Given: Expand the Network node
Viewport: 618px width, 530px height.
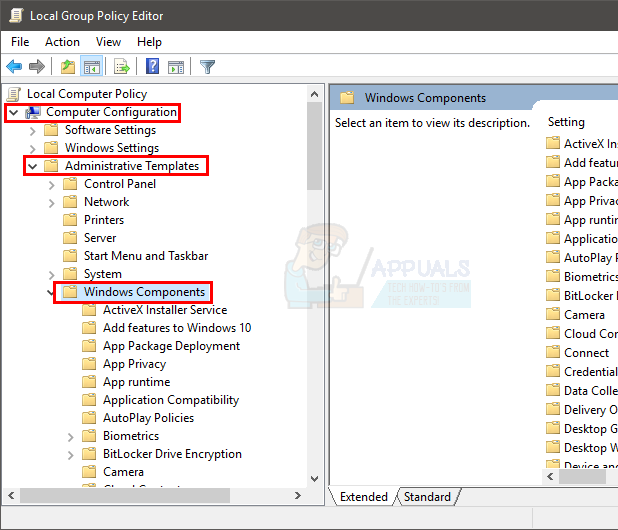Looking at the screenshot, I should [x=52, y=203].
